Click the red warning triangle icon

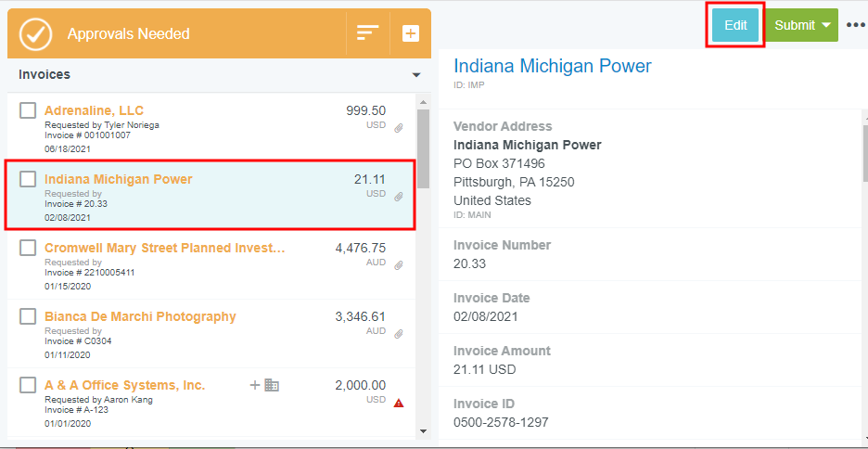point(399,403)
